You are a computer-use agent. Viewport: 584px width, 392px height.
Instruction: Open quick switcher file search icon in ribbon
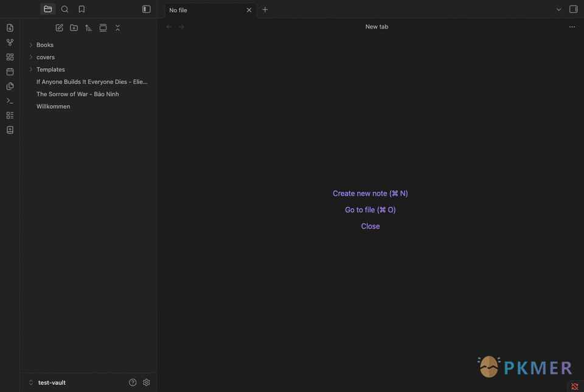point(10,28)
